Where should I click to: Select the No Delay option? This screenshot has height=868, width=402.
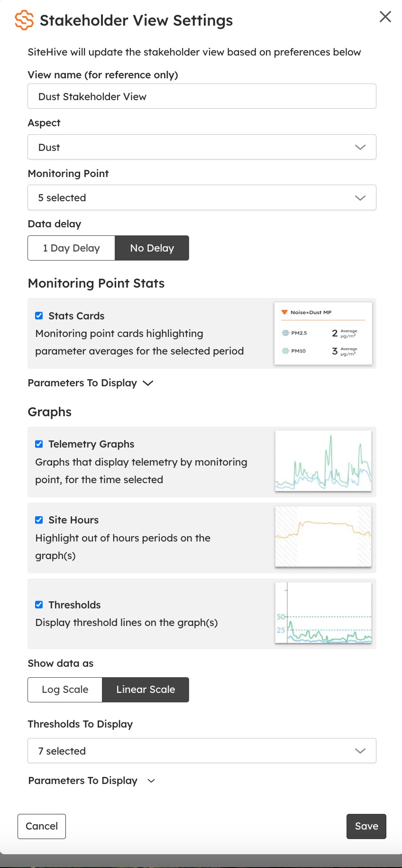coord(152,248)
